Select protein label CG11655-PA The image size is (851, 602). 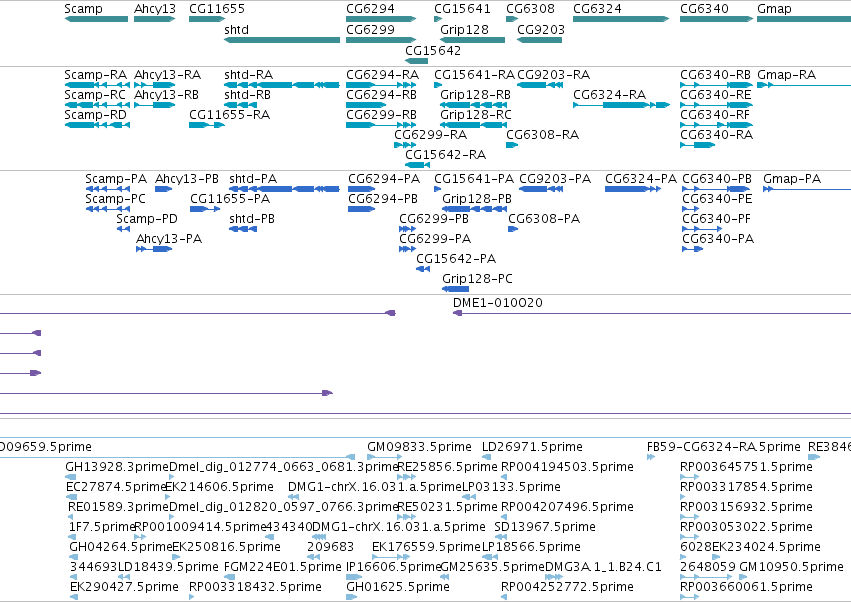(230, 199)
